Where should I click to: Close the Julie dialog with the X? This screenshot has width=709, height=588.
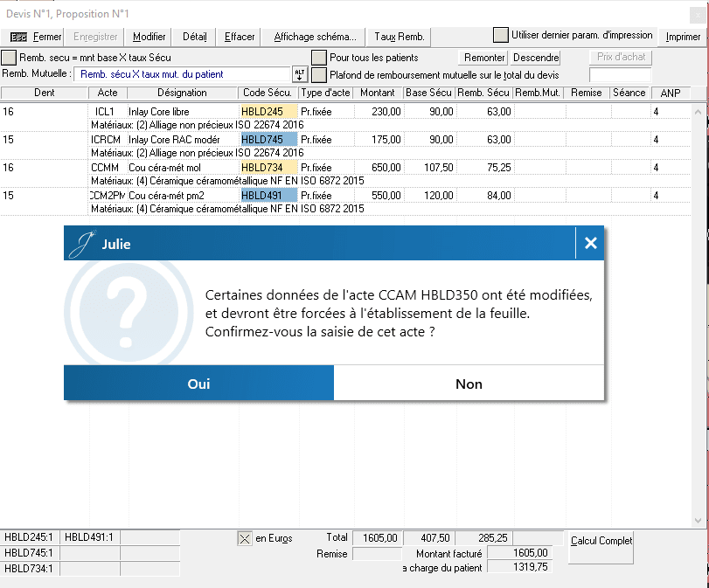[590, 244]
